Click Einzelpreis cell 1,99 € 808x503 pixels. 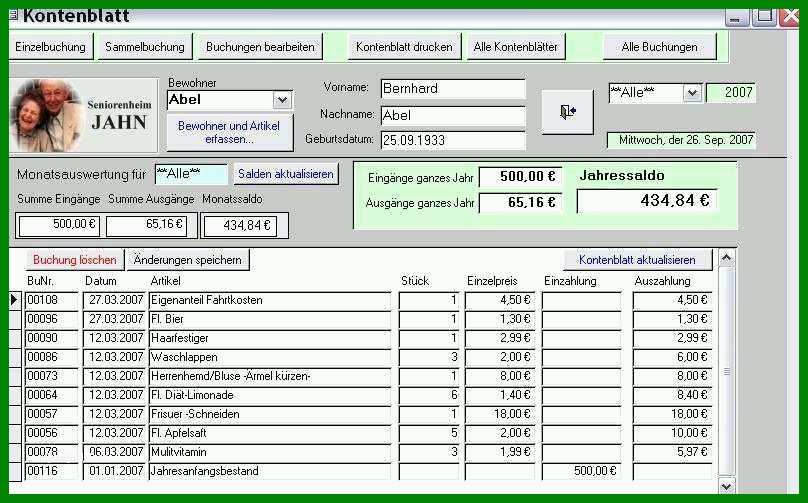500,452
